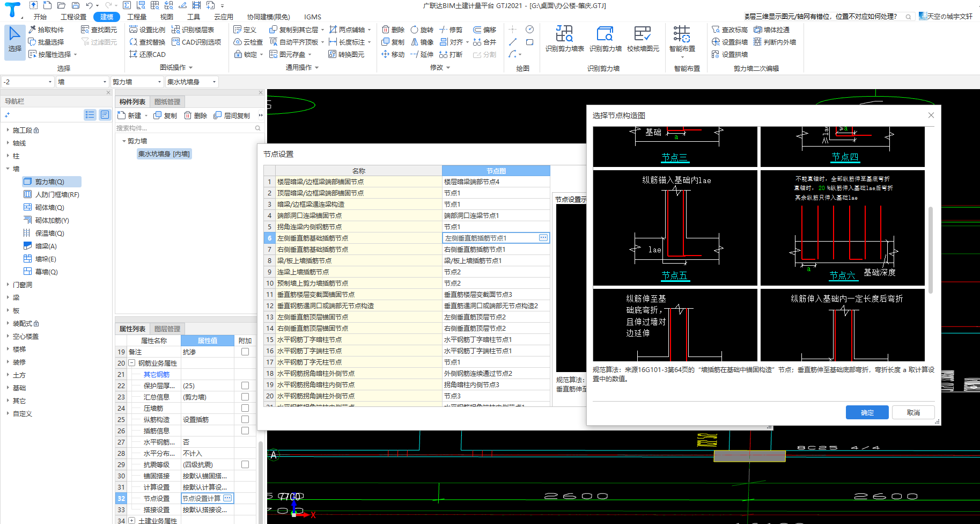The width and height of the screenshot is (980, 524).
Task: Click the node dialog vertical scrollbar
Action: (x=931, y=250)
